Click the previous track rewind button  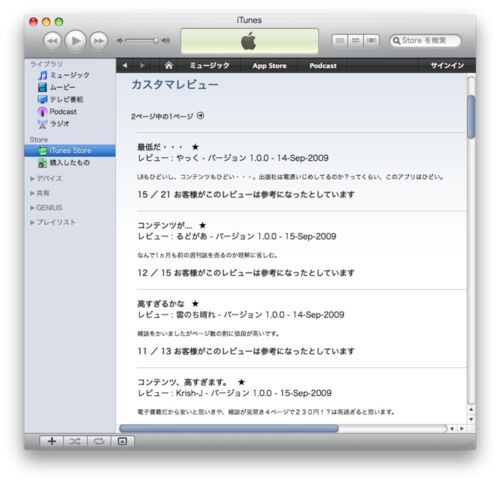pyautogui.click(x=52, y=41)
